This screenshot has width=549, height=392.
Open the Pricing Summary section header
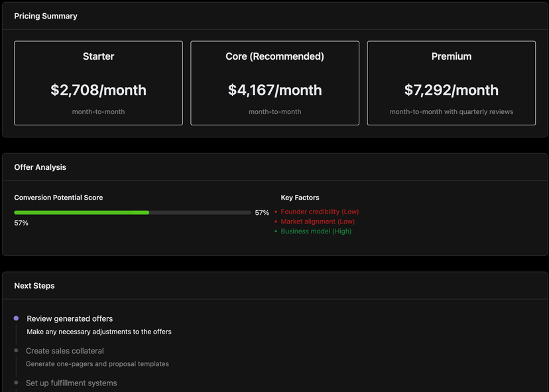point(46,15)
